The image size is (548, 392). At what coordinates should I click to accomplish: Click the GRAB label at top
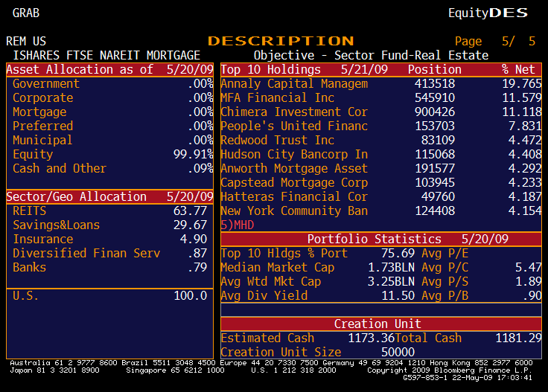tap(26, 13)
